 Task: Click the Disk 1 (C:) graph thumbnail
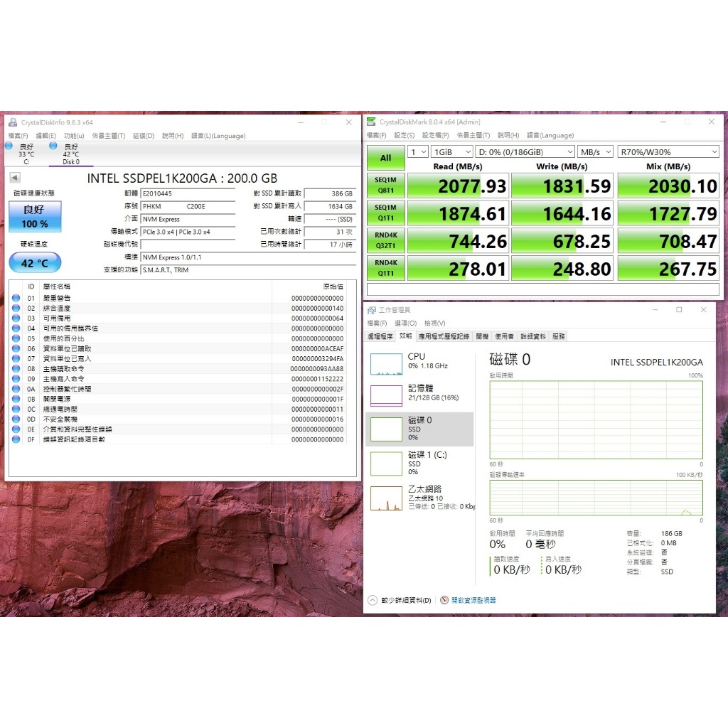386,464
